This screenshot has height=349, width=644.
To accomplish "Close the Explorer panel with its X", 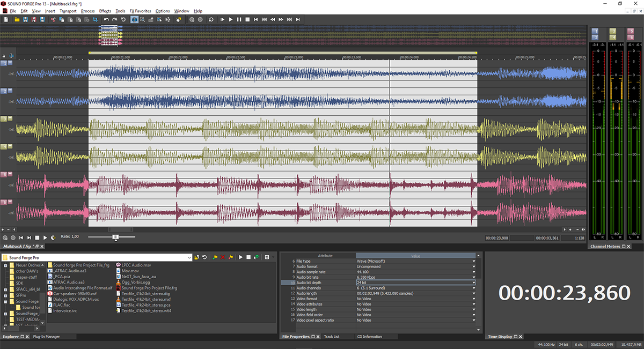I will pyautogui.click(x=26, y=337).
